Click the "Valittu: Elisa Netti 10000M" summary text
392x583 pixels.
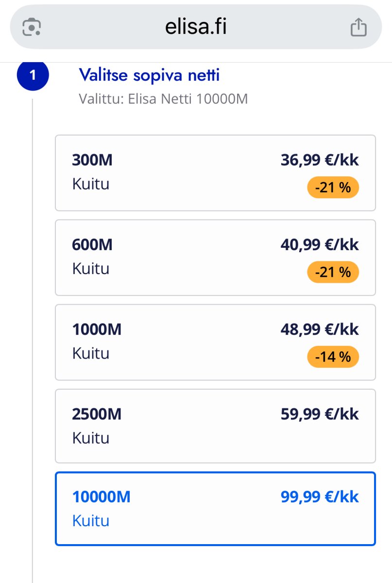(163, 99)
